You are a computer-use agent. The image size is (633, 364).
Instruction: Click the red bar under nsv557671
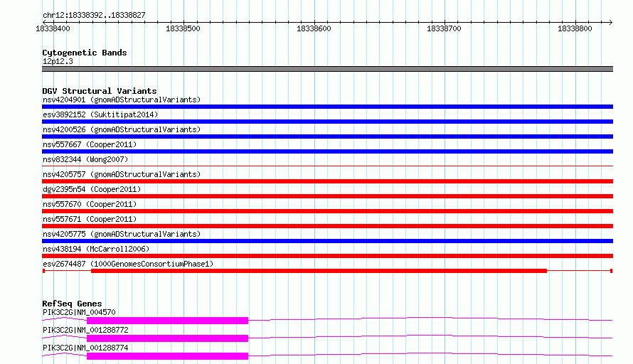click(x=327, y=226)
